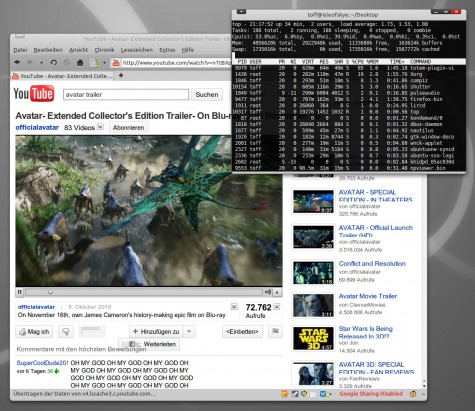
Task: Open the dropdown arrow next to Hinzufügen zu
Action: pos(189,332)
